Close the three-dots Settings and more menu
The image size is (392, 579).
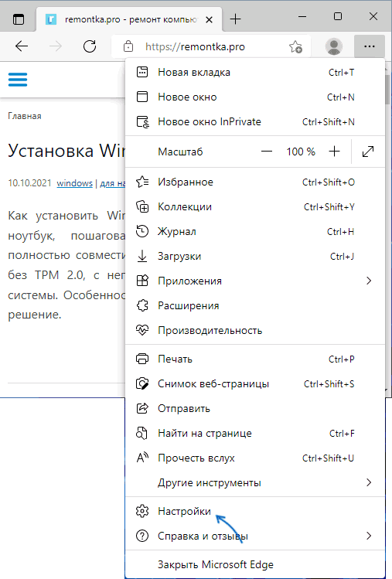[x=369, y=46]
